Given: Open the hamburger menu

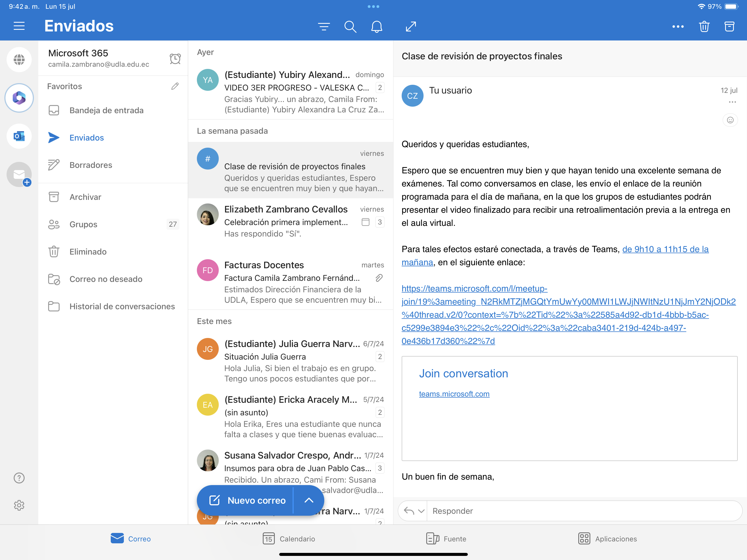Looking at the screenshot, I should click(19, 26).
